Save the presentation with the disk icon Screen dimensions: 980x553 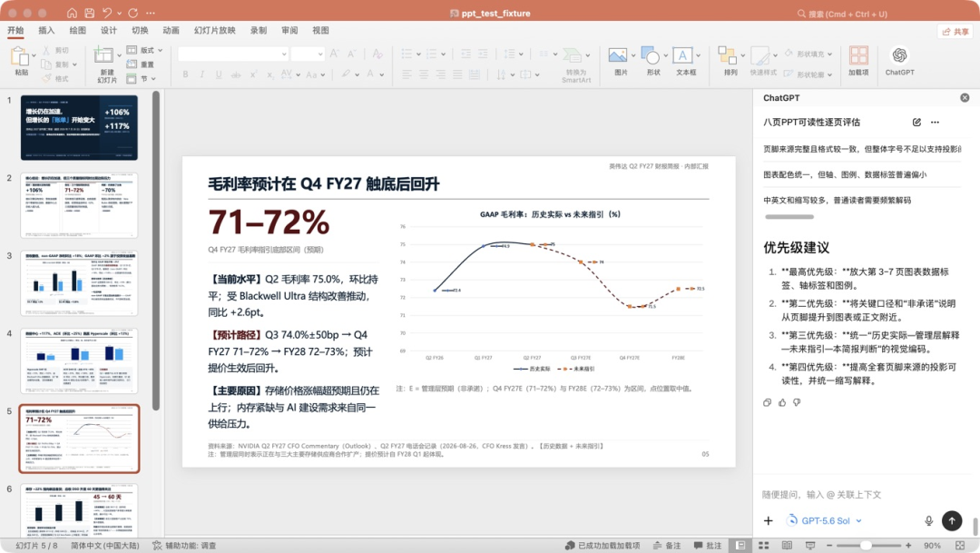(89, 13)
